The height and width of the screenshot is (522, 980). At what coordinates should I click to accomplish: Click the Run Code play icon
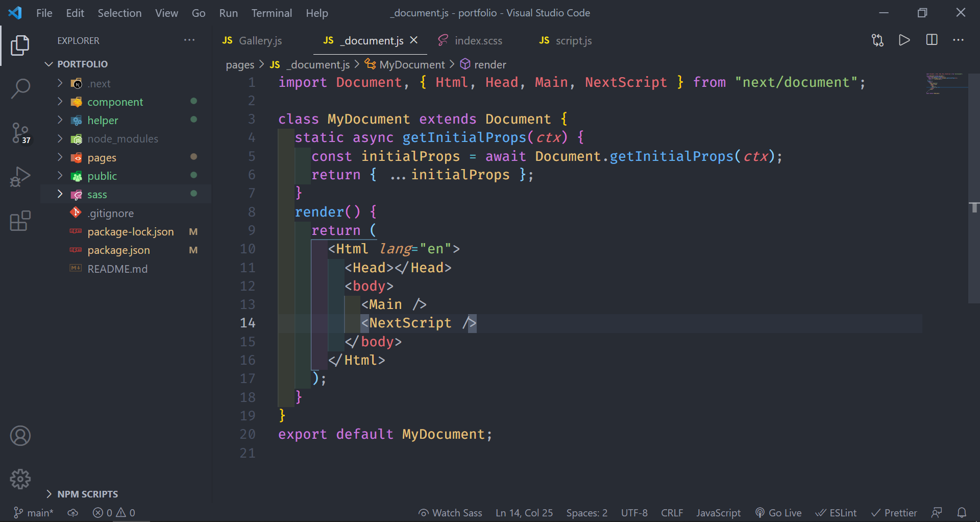coord(904,40)
